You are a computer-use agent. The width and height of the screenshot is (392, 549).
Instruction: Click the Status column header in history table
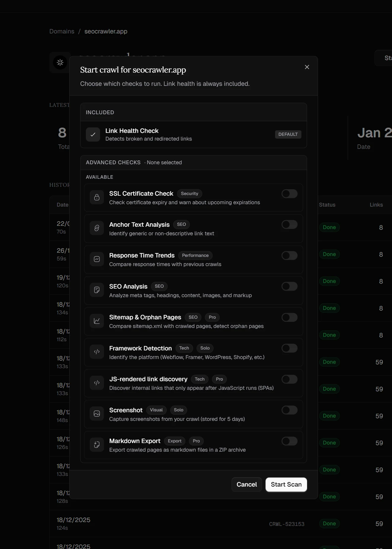(327, 205)
